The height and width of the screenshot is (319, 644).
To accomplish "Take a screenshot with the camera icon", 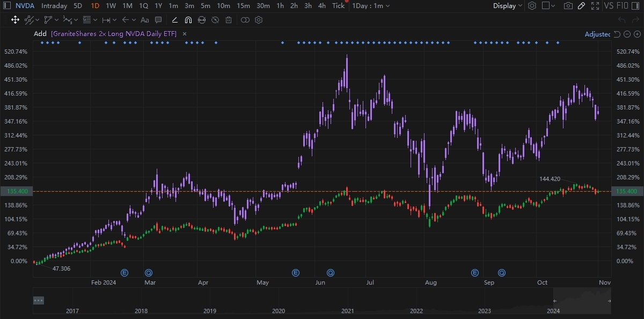I will pyautogui.click(x=568, y=6).
